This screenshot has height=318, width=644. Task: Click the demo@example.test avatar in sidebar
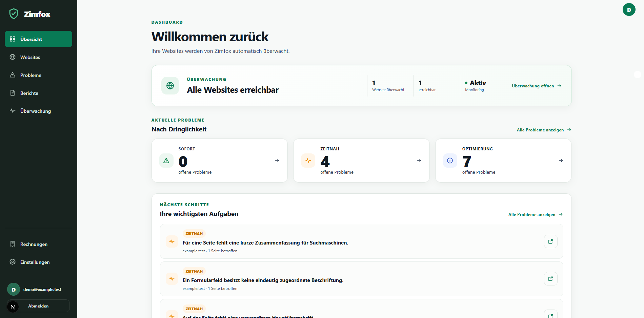(x=14, y=289)
